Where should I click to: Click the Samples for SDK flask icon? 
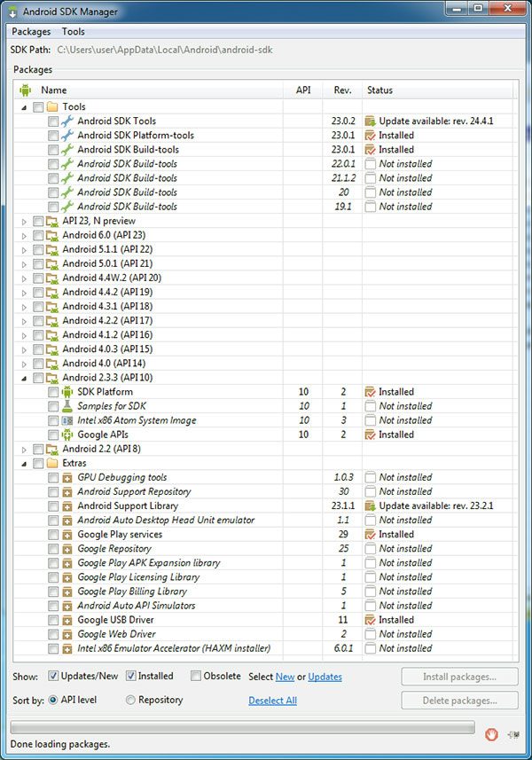click(x=67, y=406)
